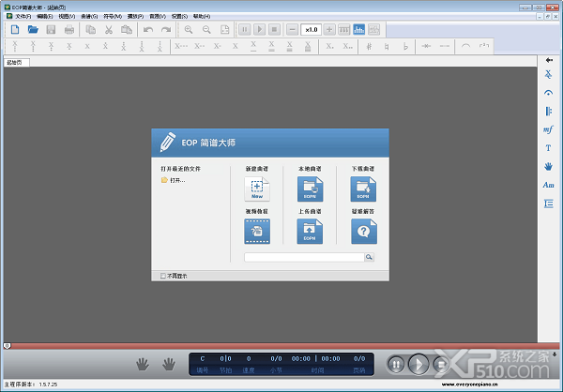563x392 pixels.
Task: Toggle the left hand icon in bottom bar
Action: 143,364
